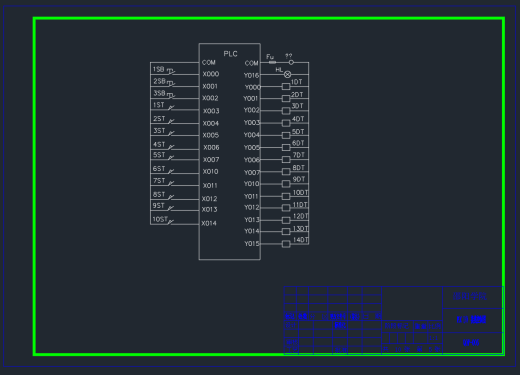Screen dimensions: 520x375
Task: Select the HL lamp label
Action: tap(279, 69)
